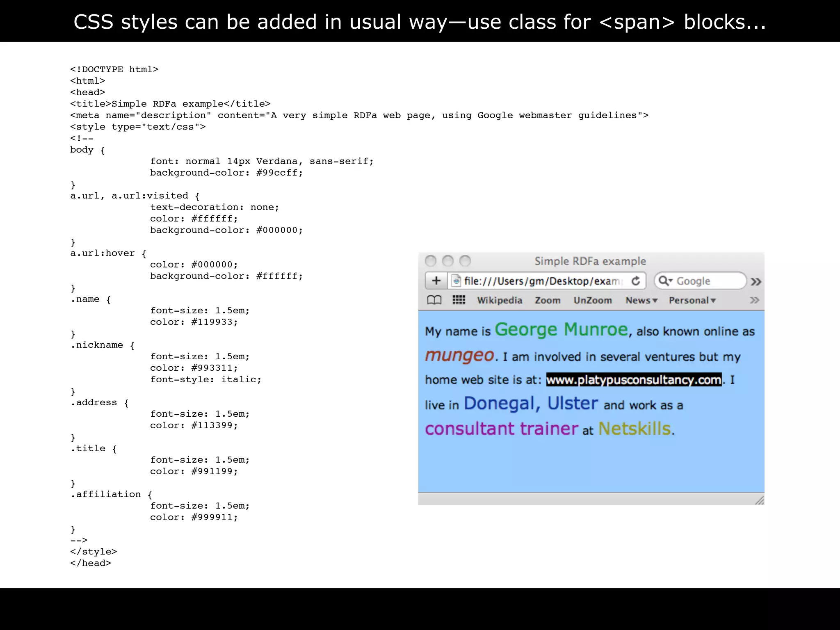This screenshot has width=840, height=630.
Task: Click the UnZoom bookmarklet
Action: click(593, 300)
